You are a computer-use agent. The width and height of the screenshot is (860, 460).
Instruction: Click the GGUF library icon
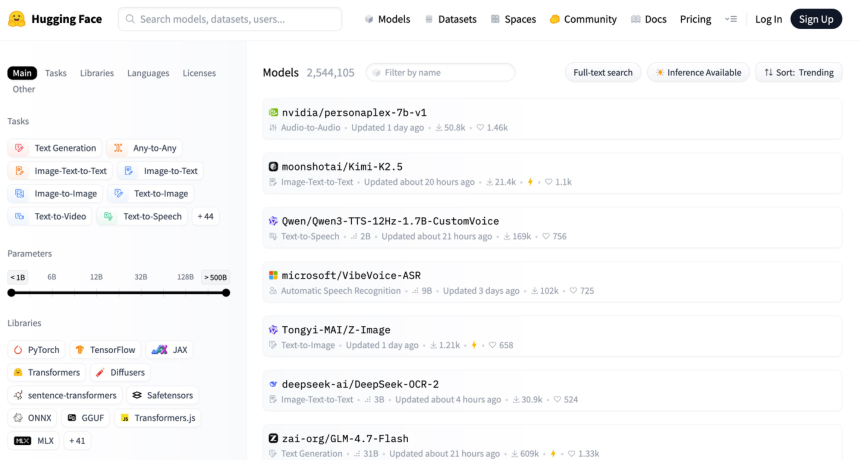[72, 418]
